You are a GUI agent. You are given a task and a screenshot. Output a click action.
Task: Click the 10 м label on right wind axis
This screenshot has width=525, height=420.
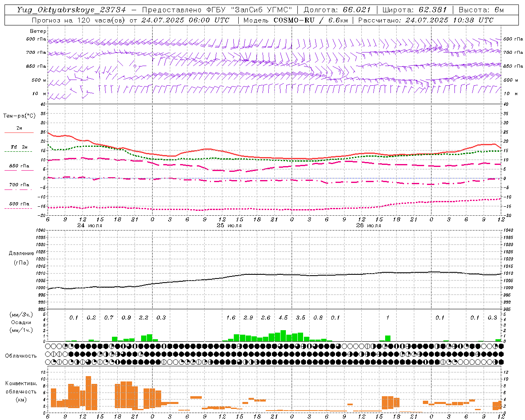click(x=511, y=94)
